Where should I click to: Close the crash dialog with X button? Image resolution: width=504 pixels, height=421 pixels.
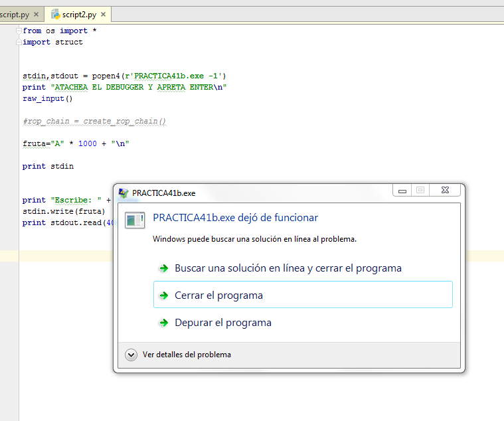444,191
